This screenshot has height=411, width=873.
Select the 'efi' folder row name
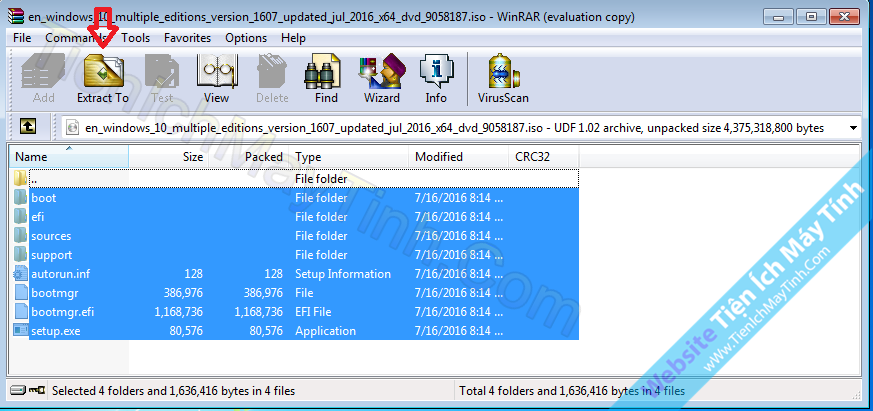point(37,217)
